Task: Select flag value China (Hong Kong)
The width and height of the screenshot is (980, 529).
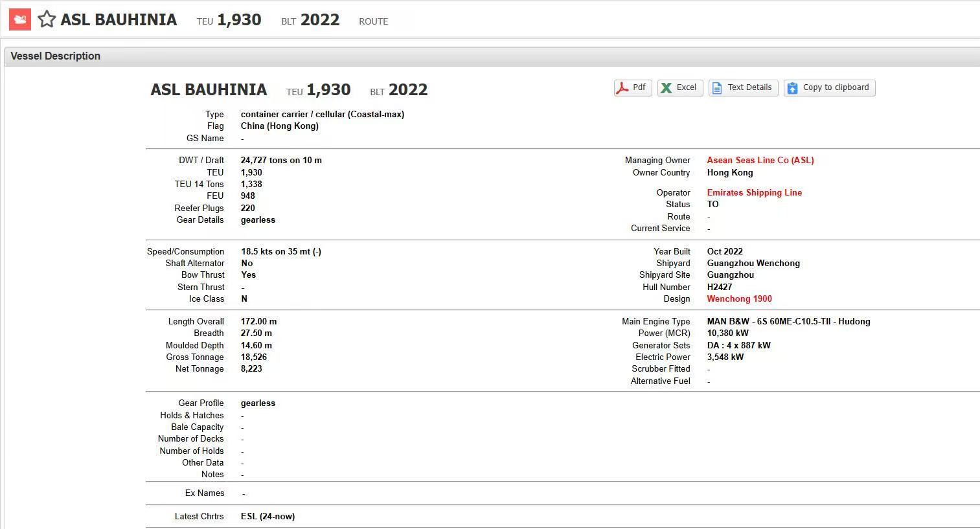Action: coord(280,126)
